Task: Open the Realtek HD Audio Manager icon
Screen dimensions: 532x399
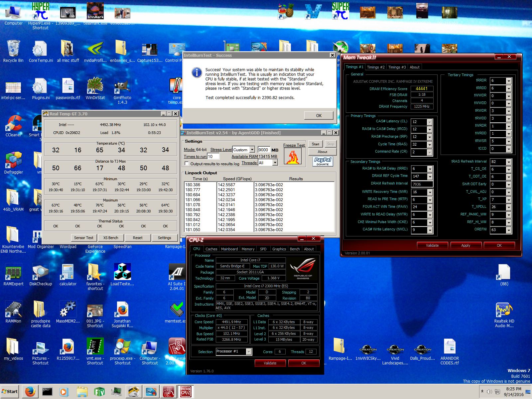Action: click(504, 314)
